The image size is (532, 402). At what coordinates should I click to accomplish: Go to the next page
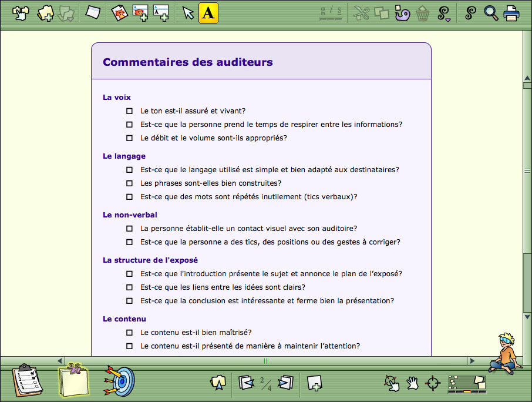point(285,383)
